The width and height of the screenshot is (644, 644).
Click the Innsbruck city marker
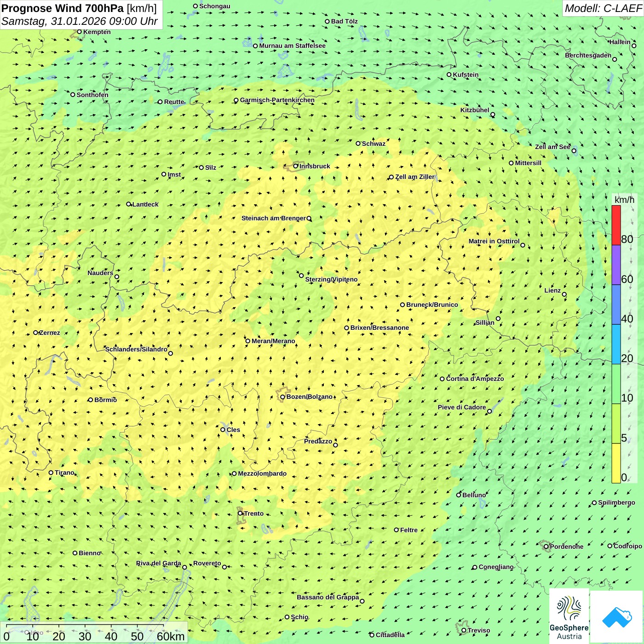(296, 166)
